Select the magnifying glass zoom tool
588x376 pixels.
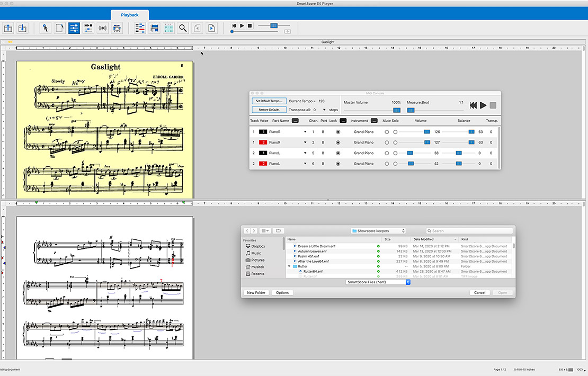point(183,28)
